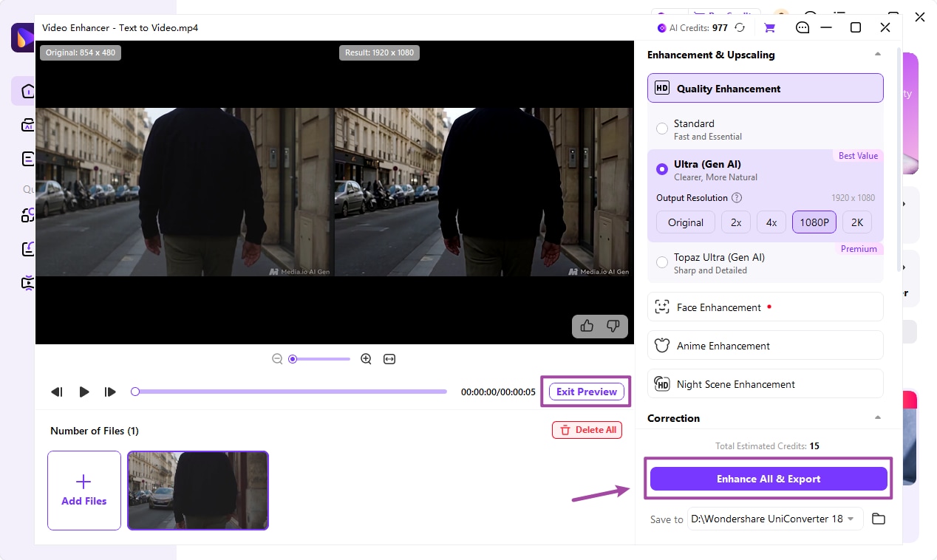Viewport: 937px width, 560px height.
Task: Select the Topaz Ultra (Gen AI) option
Action: (662, 263)
